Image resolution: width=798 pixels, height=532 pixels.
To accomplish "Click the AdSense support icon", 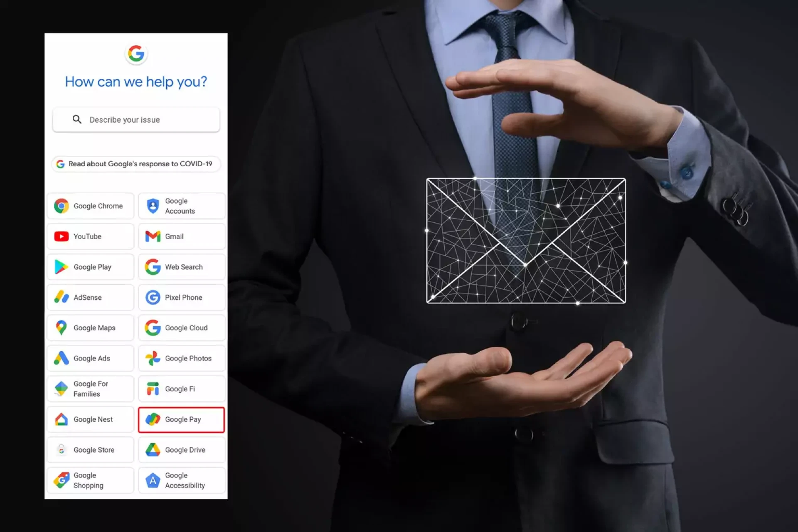I will [61, 297].
